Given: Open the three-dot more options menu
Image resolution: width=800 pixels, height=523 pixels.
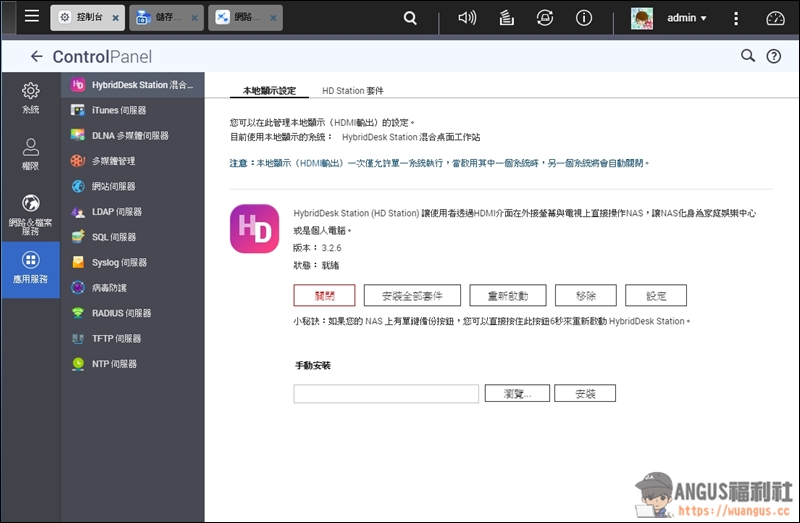Looking at the screenshot, I should 736,18.
